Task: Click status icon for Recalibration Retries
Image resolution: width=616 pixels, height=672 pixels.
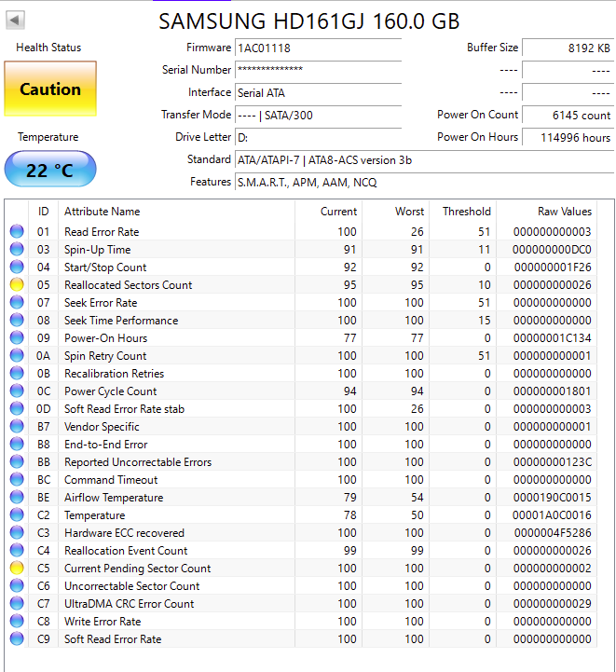Action: coord(17,373)
